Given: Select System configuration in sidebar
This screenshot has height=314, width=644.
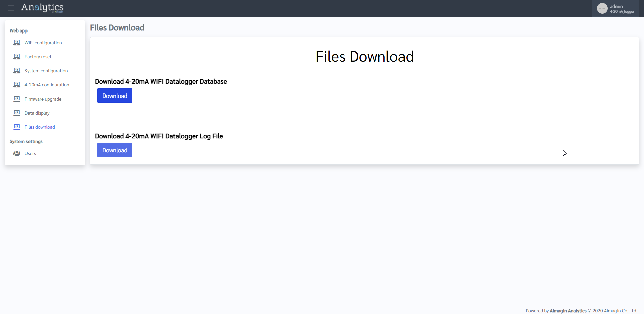Looking at the screenshot, I should tap(46, 71).
